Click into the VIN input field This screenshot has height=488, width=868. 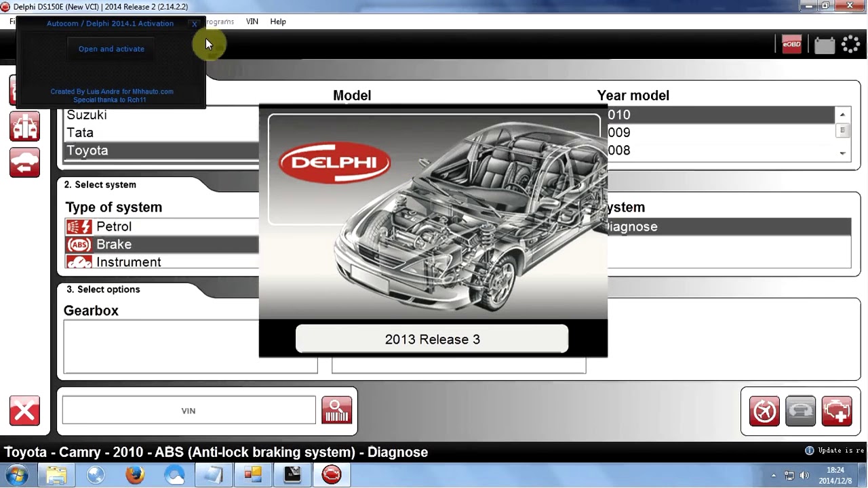click(x=189, y=411)
